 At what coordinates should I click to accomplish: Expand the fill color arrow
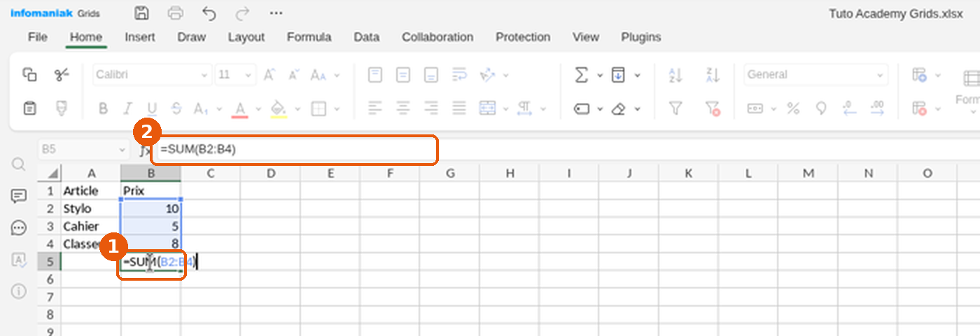(x=297, y=109)
